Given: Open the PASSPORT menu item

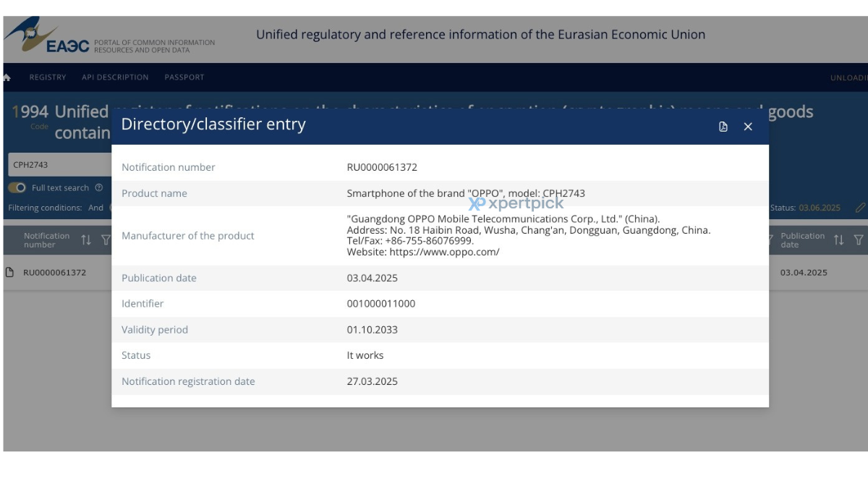Looking at the screenshot, I should 184,77.
